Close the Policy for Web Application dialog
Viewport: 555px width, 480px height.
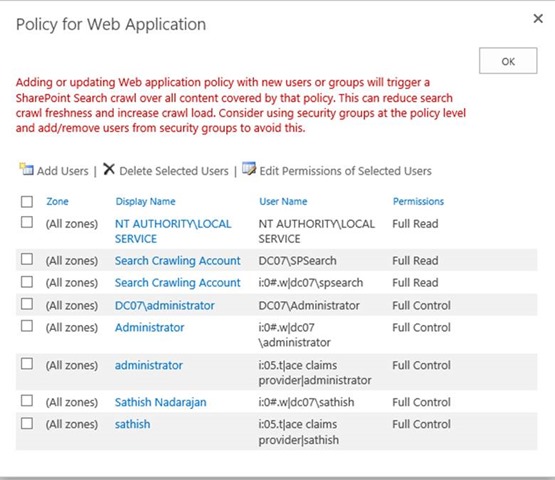click(x=538, y=18)
